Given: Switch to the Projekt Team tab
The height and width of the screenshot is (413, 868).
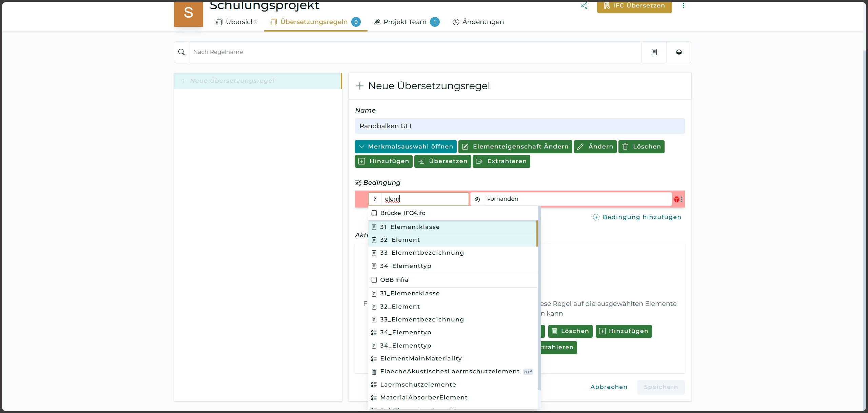Looking at the screenshot, I should (405, 22).
